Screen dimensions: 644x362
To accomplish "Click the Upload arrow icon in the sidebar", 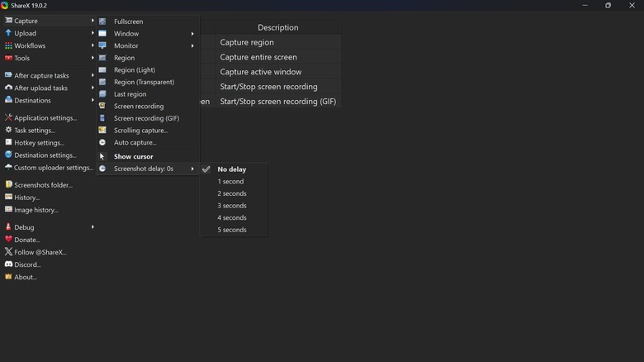I will [8, 32].
